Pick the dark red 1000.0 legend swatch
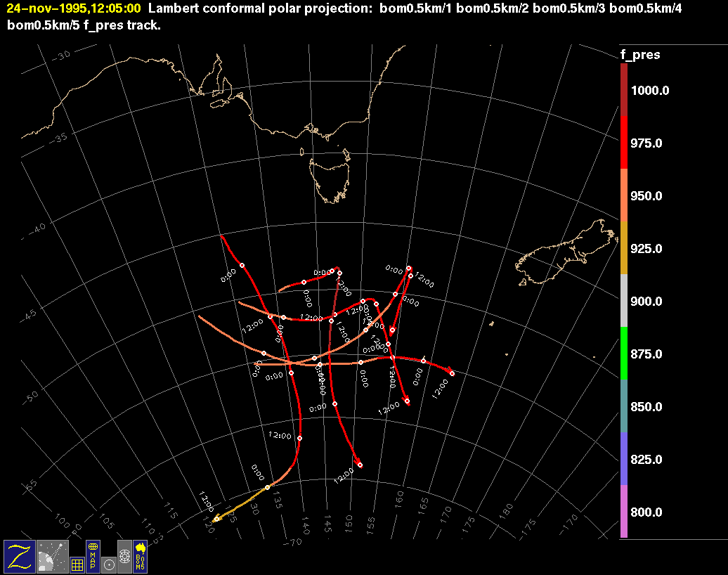The width and height of the screenshot is (728, 575). [624, 90]
